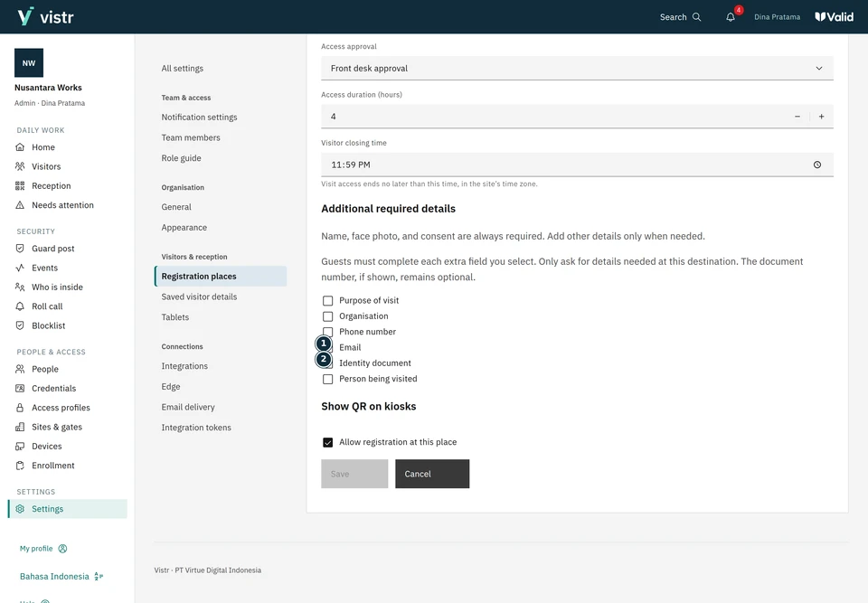
Task: Decrease access duration with minus button
Action: 797,117
